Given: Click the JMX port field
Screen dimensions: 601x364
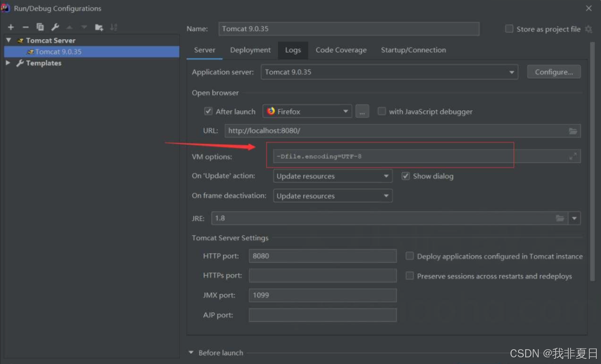Looking at the screenshot, I should (323, 295).
